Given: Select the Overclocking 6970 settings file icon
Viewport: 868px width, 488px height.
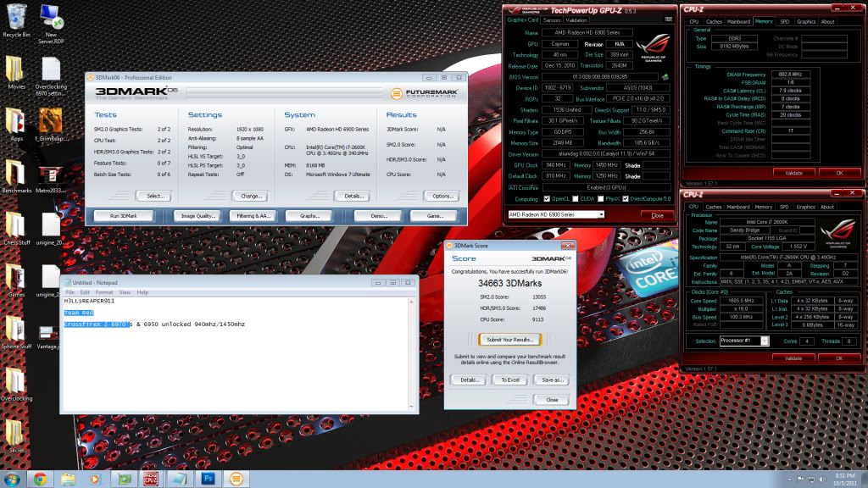Looking at the screenshot, I should (x=51, y=76).
